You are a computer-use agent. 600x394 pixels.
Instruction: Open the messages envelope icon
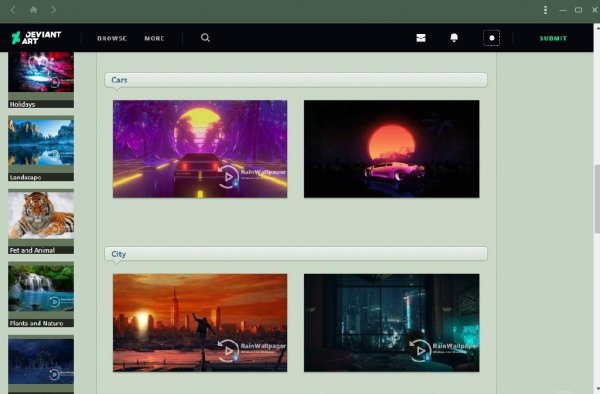[x=421, y=38]
